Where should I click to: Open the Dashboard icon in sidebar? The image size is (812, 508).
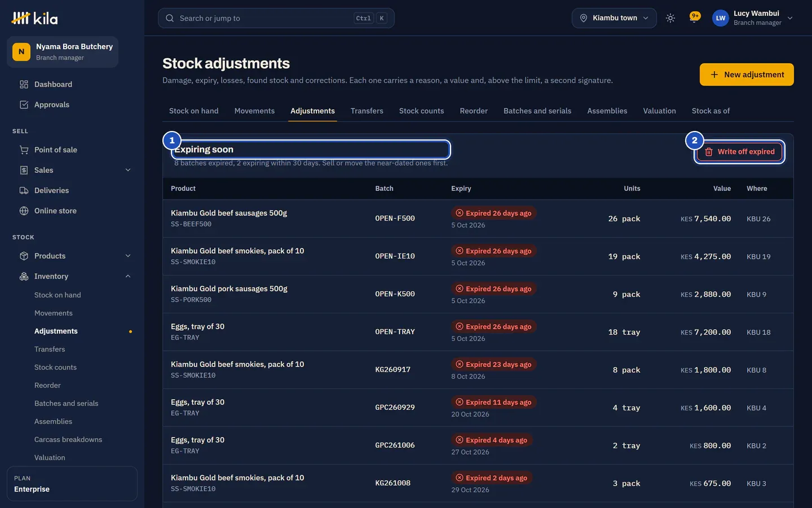pyautogui.click(x=24, y=85)
